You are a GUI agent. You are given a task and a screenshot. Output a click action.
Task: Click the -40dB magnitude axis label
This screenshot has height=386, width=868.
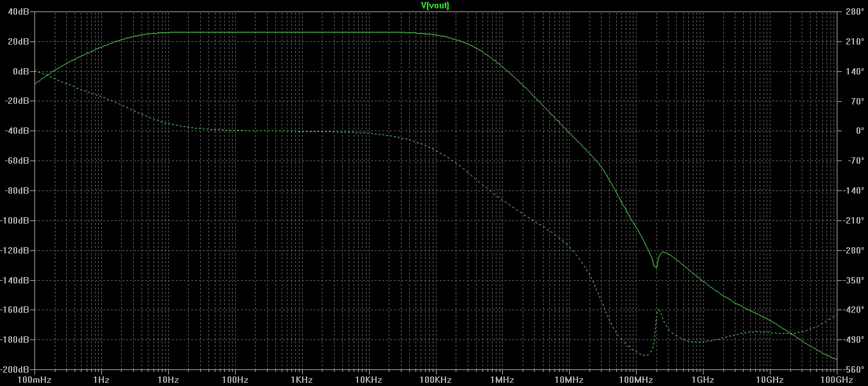pos(18,131)
